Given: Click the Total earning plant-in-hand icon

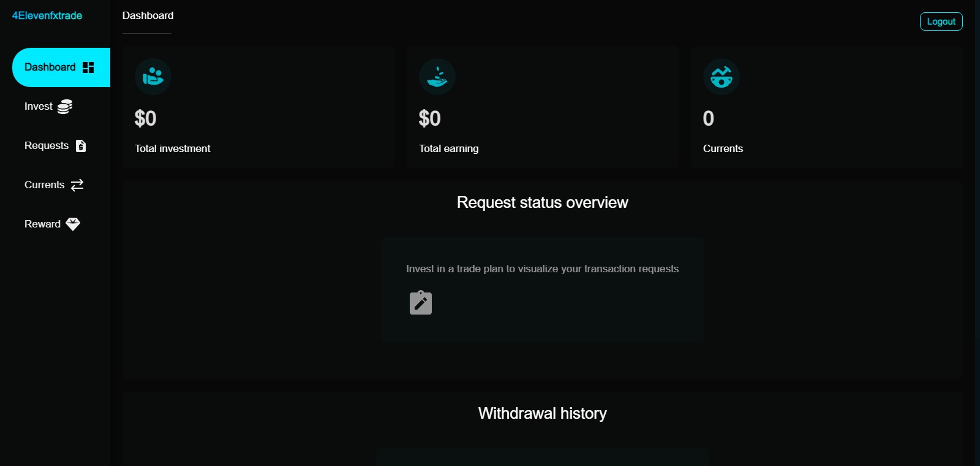Looking at the screenshot, I should 437,77.
